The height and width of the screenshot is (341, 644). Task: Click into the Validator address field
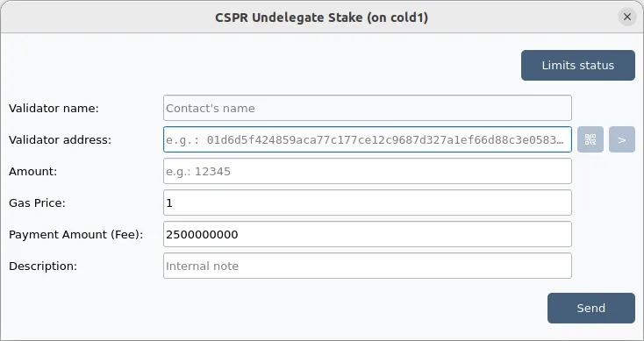tap(367, 139)
